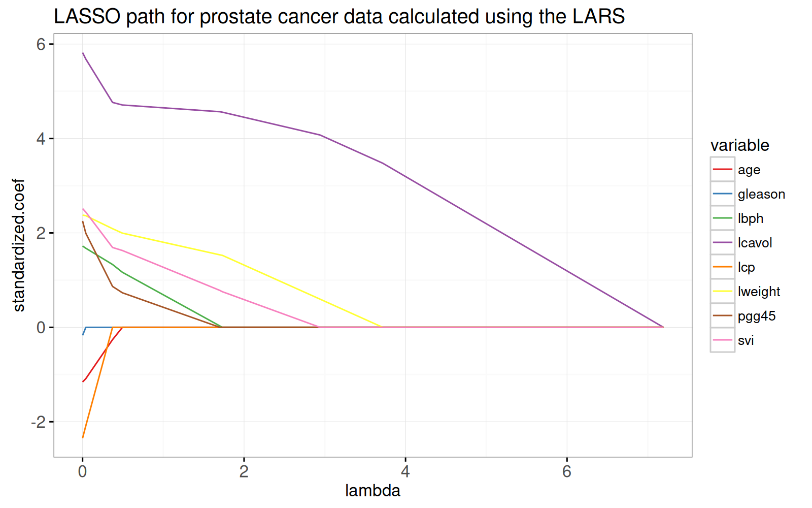Click x-axis tick label 6
The height and width of the screenshot is (508, 812).
[x=566, y=471]
